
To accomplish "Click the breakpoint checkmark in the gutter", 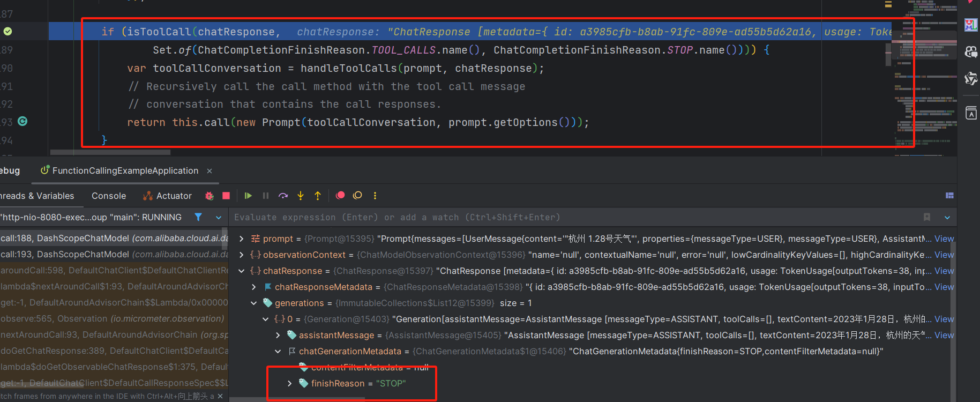I will [x=8, y=31].
